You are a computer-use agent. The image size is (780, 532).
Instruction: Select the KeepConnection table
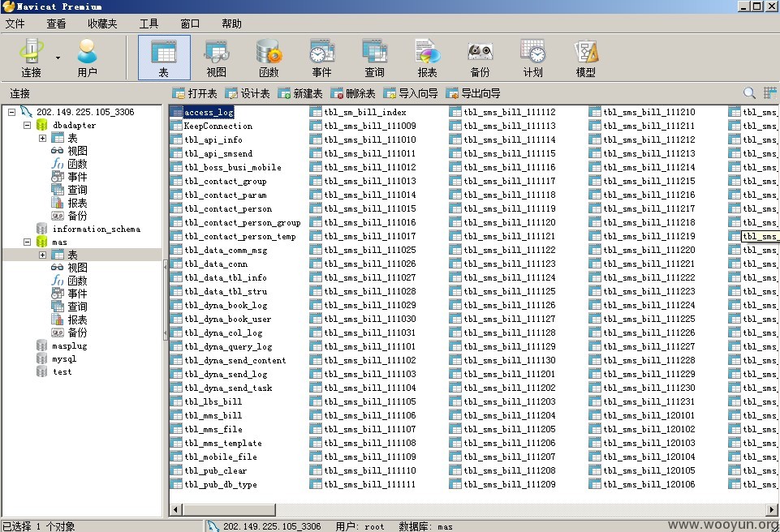click(x=218, y=126)
